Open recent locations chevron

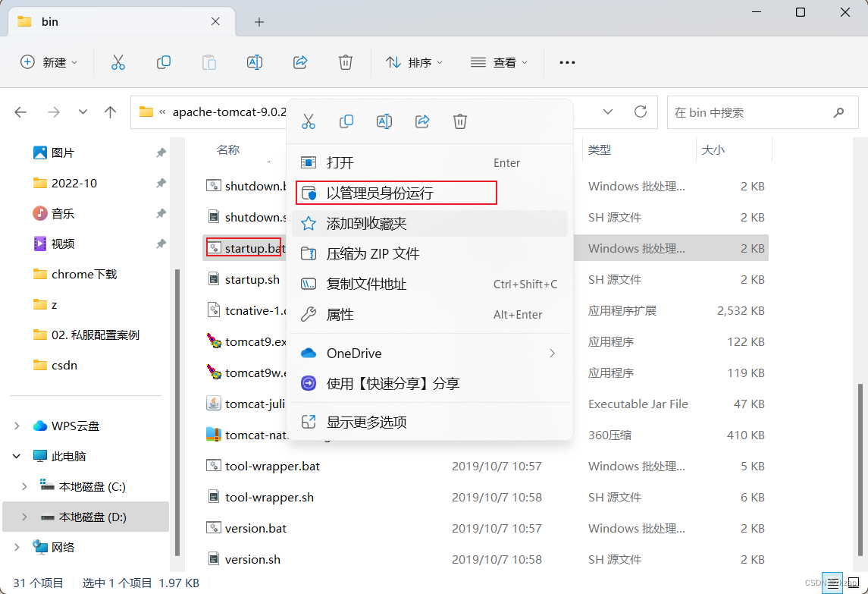(x=83, y=112)
